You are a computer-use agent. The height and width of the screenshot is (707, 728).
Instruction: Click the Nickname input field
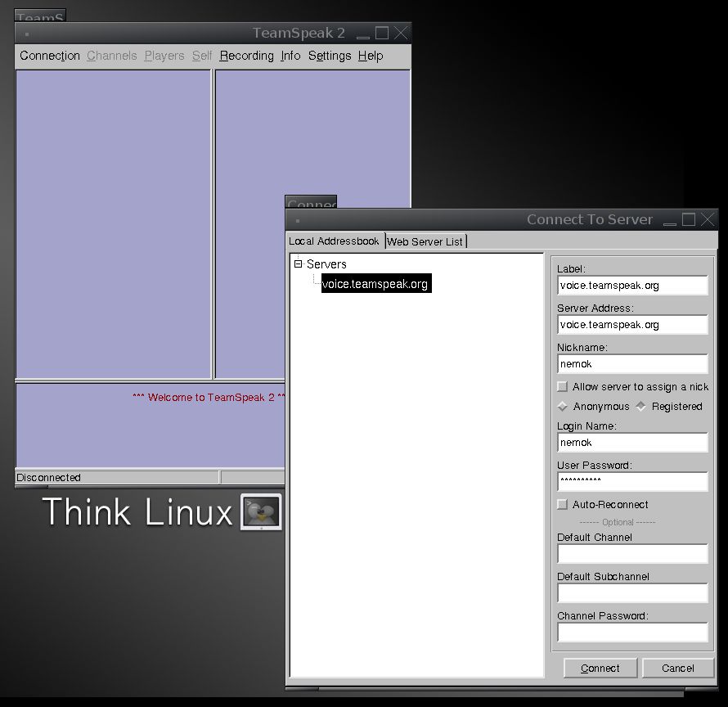coord(631,364)
